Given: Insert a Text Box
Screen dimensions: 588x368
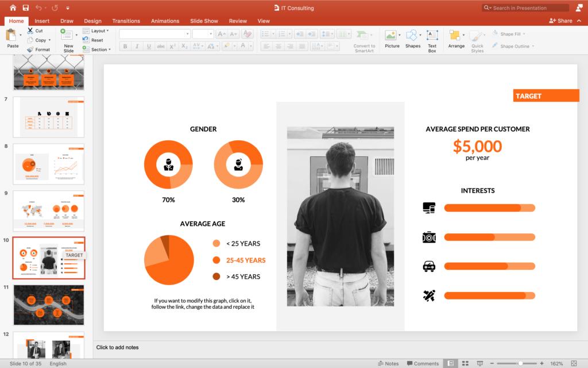Looking at the screenshot, I should point(432,40).
